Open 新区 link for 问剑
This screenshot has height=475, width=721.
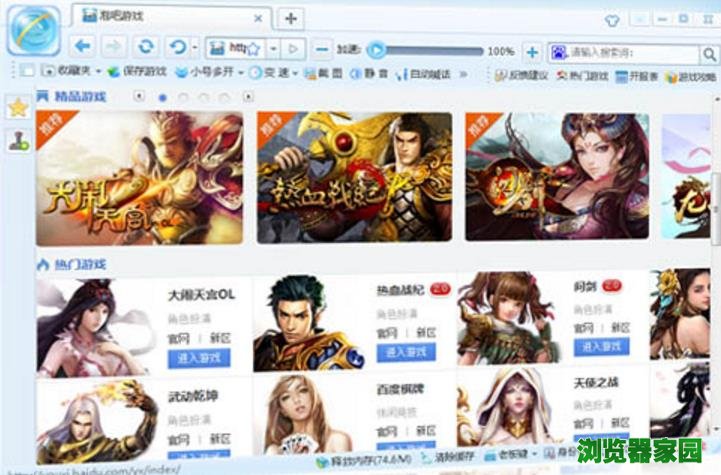(x=620, y=327)
